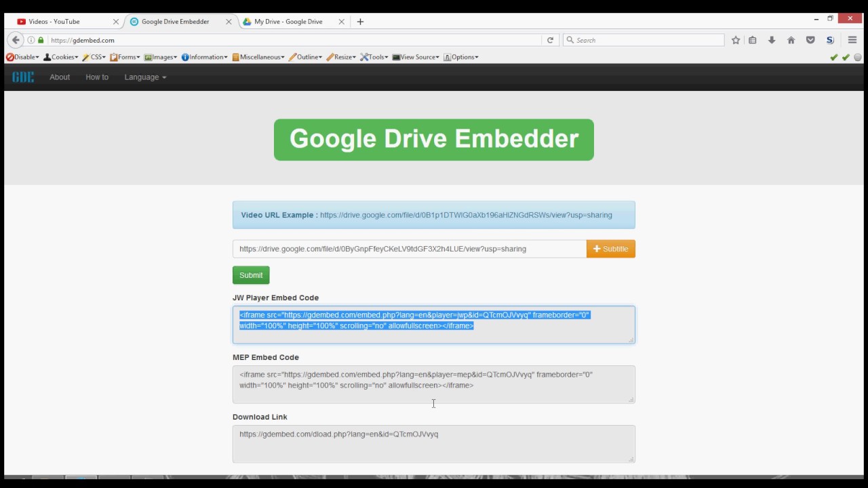Open the About page
Image resolution: width=868 pixels, height=488 pixels.
pyautogui.click(x=60, y=77)
